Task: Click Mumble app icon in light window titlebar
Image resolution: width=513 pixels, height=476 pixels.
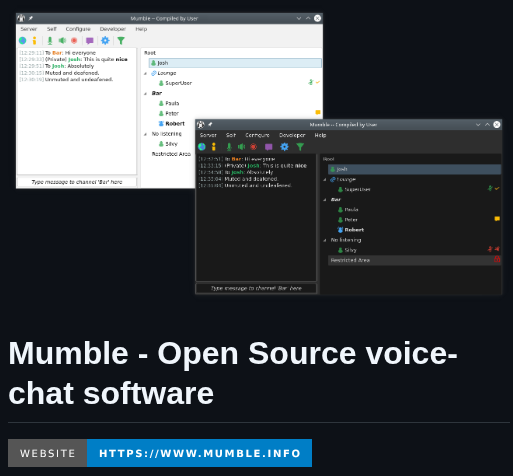Action: (21, 18)
